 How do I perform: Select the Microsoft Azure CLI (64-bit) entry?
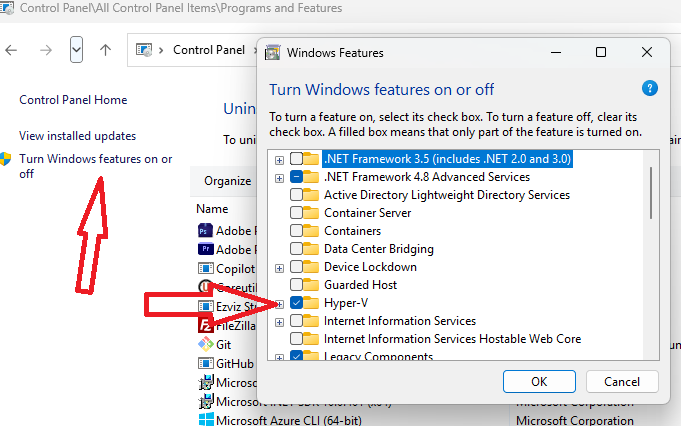coord(289,420)
